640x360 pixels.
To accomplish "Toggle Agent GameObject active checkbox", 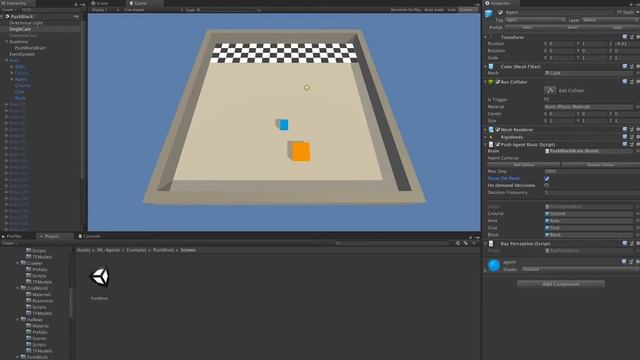I will click(x=500, y=13).
